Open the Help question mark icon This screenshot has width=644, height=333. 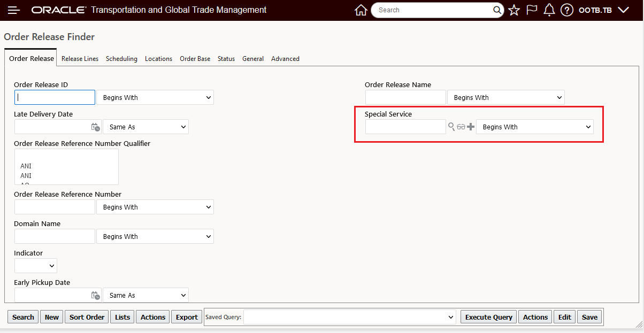(567, 10)
